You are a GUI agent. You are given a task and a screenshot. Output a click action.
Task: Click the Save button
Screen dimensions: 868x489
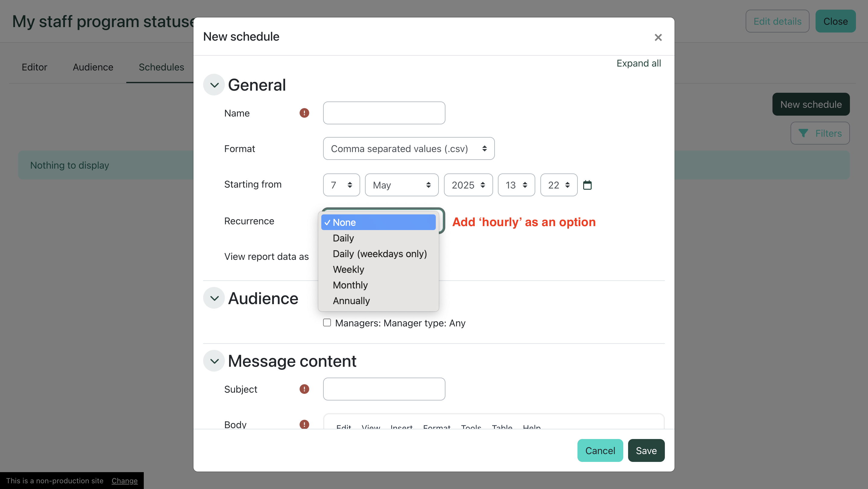(646, 450)
